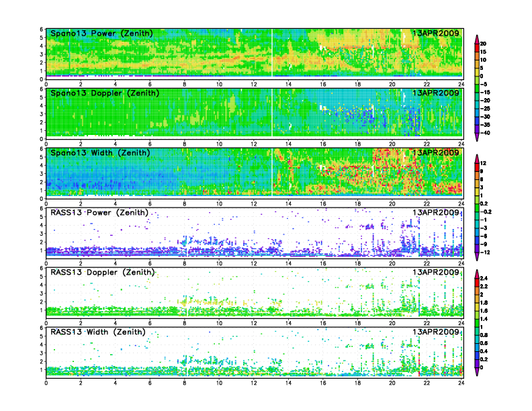Click the 'Spano13 Power (Zenith)' panel title

click(x=102, y=33)
